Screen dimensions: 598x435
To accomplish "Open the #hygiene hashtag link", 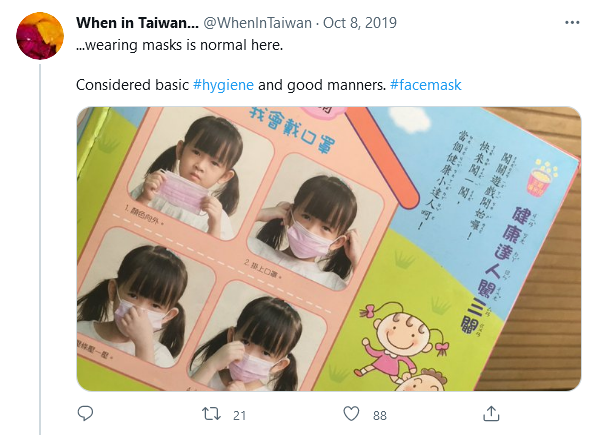I will tap(223, 85).
